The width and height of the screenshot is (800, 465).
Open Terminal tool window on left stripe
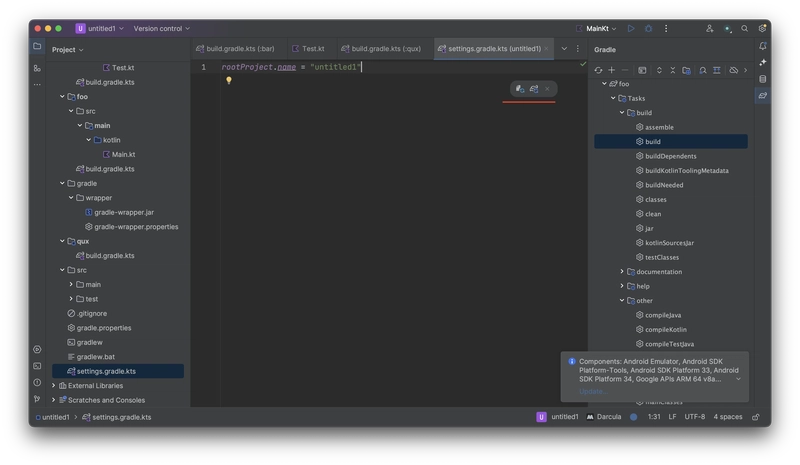pyautogui.click(x=37, y=365)
